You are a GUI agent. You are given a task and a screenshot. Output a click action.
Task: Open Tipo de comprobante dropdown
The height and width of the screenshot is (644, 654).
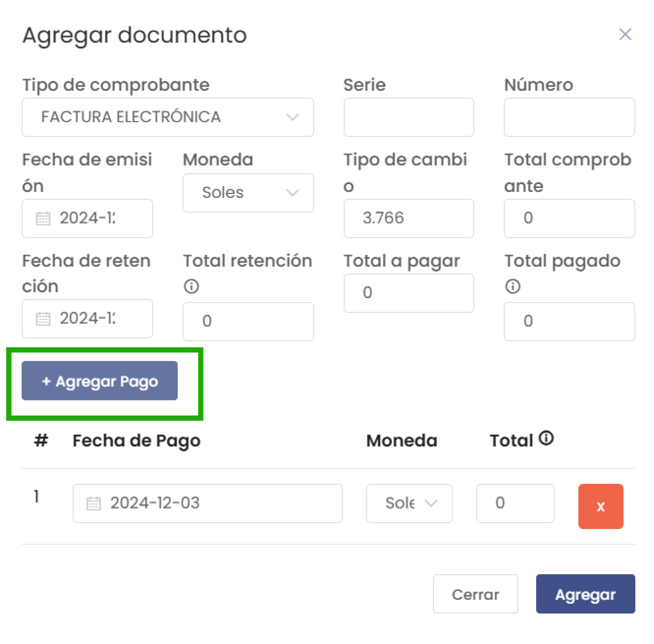(168, 117)
